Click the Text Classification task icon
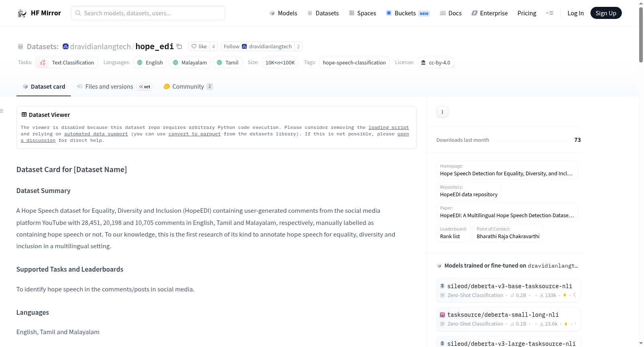Viewport: 644px width, 347px height. (43, 63)
